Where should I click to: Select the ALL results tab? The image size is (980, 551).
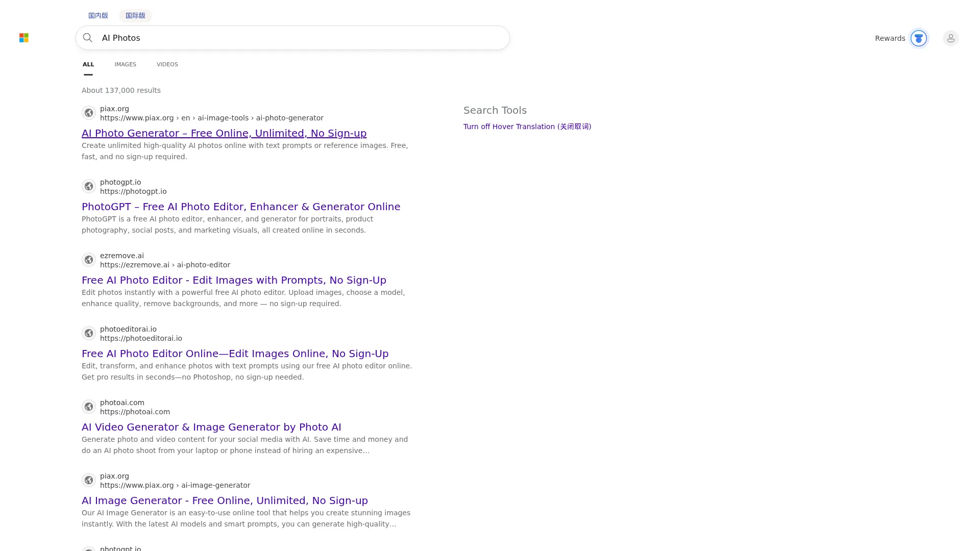tap(88, 64)
